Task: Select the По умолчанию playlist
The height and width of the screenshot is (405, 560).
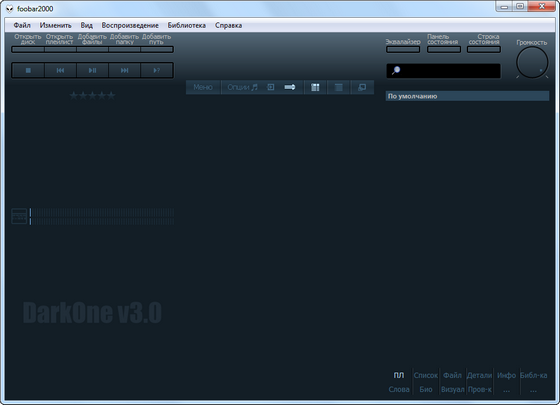Action: coord(467,96)
